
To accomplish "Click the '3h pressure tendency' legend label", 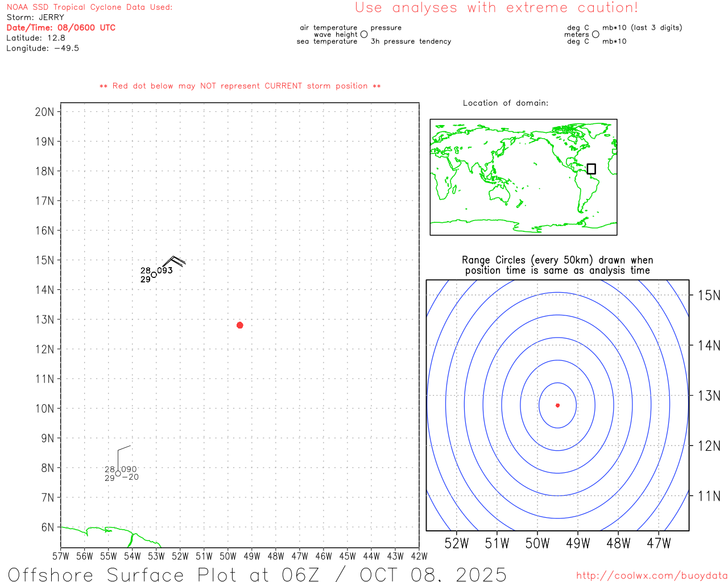I will pyautogui.click(x=411, y=41).
